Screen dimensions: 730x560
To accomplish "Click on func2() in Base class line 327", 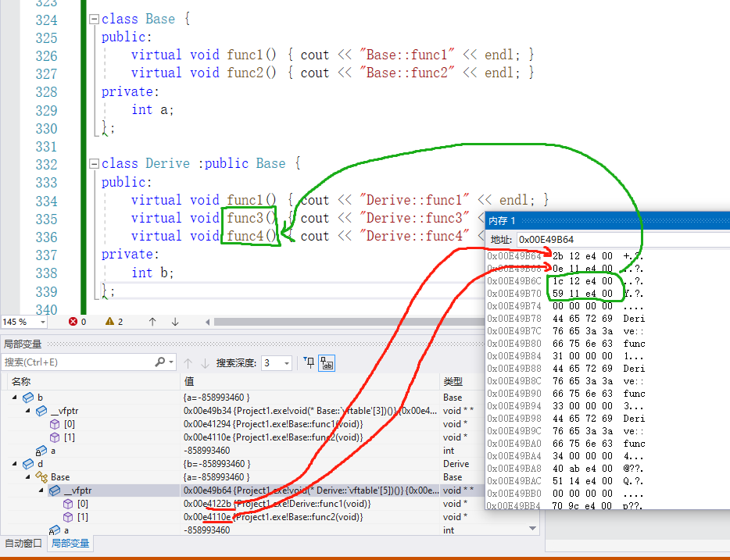I will [252, 73].
